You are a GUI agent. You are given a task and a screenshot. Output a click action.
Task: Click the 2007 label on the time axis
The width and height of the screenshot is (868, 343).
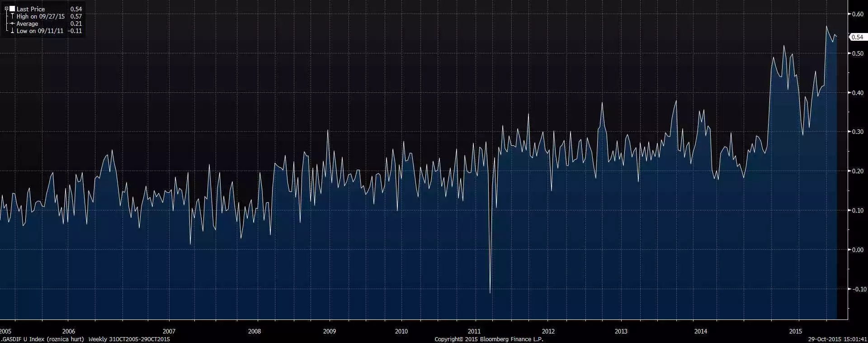[x=169, y=331]
